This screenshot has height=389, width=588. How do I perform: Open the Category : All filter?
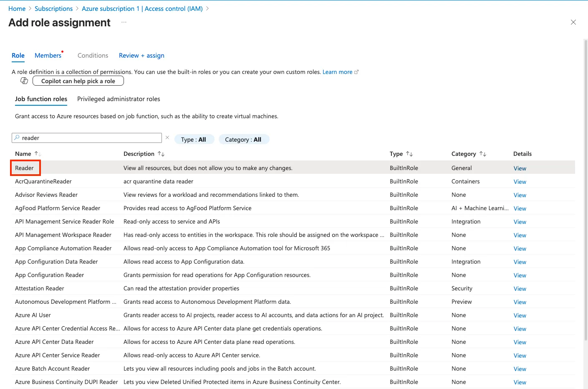[243, 140]
